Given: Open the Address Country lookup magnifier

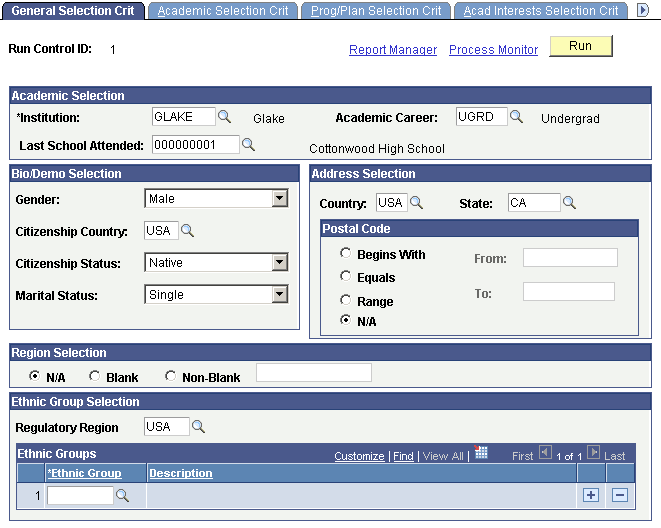Looking at the screenshot, I should click(x=416, y=203).
